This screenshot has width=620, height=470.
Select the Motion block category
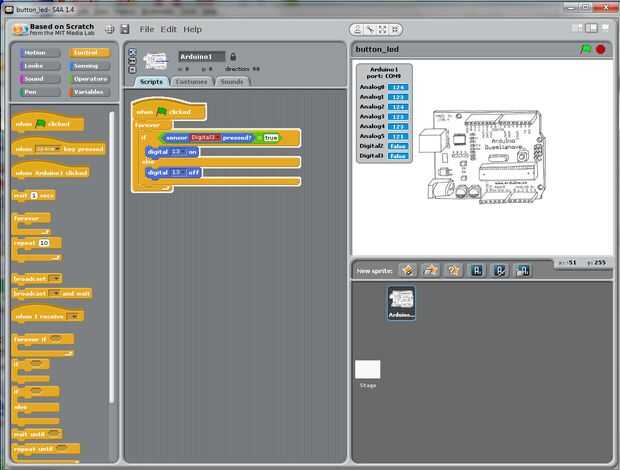click(40, 53)
